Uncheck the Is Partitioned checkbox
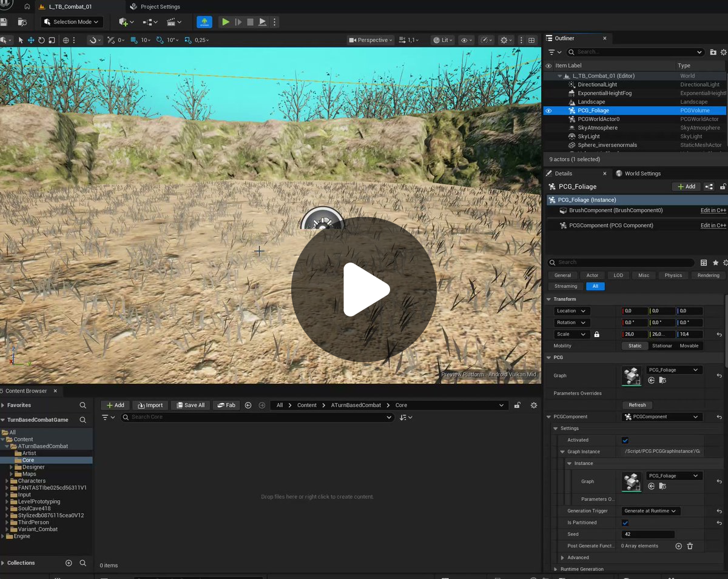Screen dimensions: 728x579 (625, 523)
